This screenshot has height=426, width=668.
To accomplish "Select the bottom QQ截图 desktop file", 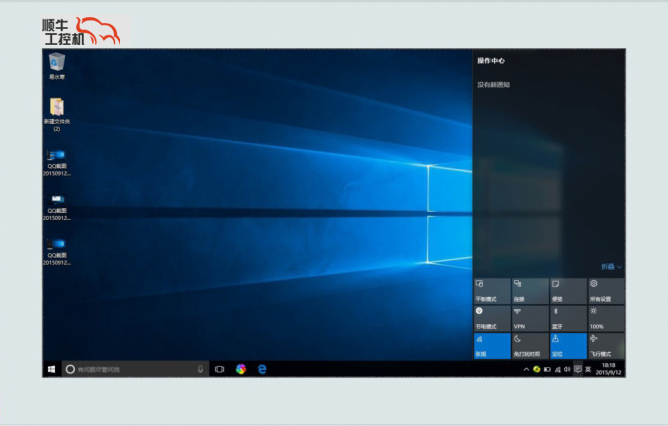I will coord(57,252).
